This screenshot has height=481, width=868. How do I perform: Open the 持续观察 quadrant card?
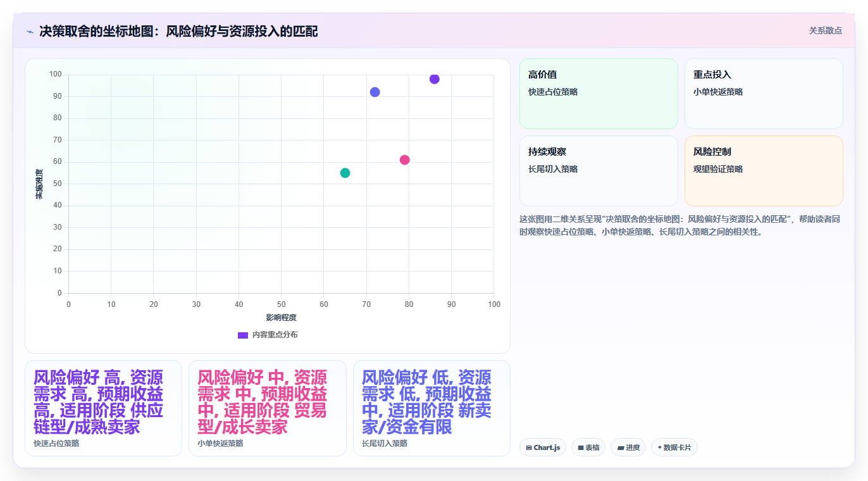[598, 171]
